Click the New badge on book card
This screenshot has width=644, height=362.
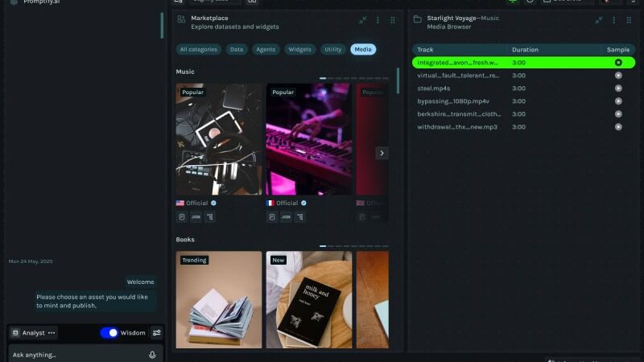click(x=278, y=260)
